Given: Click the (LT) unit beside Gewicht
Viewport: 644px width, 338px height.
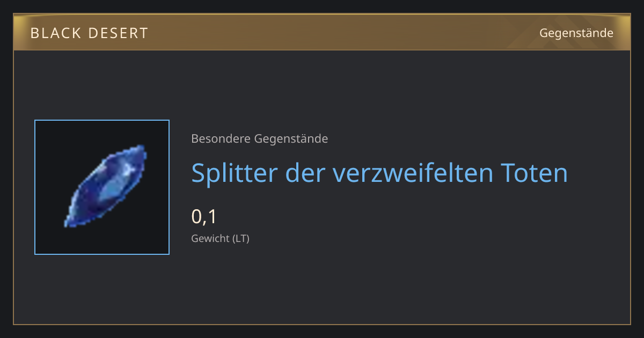Looking at the screenshot, I should click(x=240, y=238).
